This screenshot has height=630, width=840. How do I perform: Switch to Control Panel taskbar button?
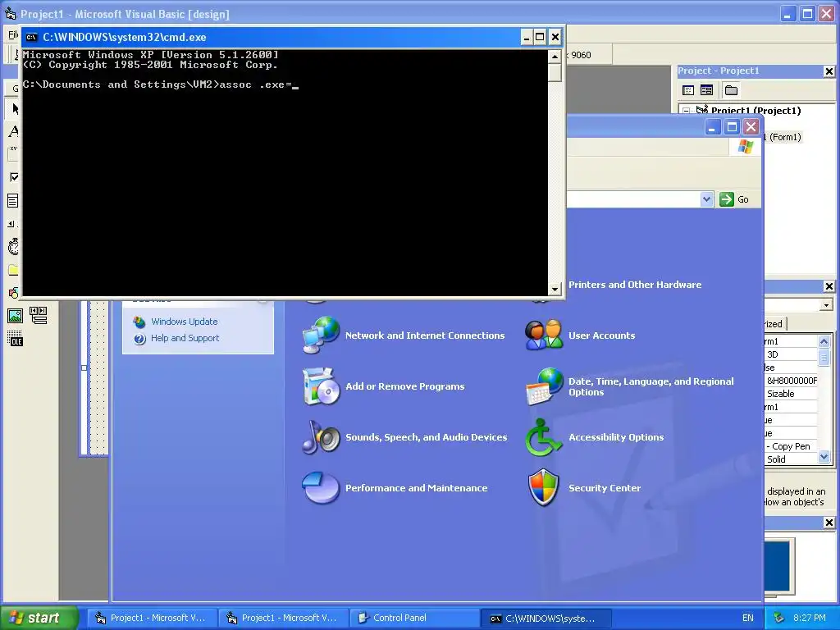[414, 618]
